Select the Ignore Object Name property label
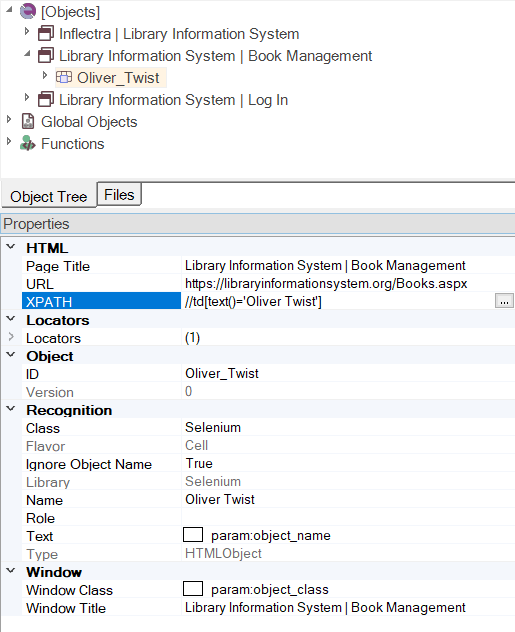515x632 pixels. click(x=89, y=464)
